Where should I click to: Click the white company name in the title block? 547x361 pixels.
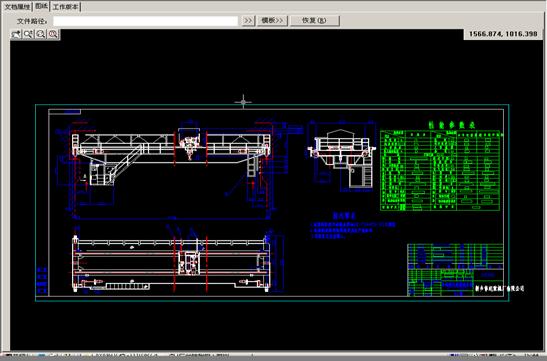click(x=500, y=288)
